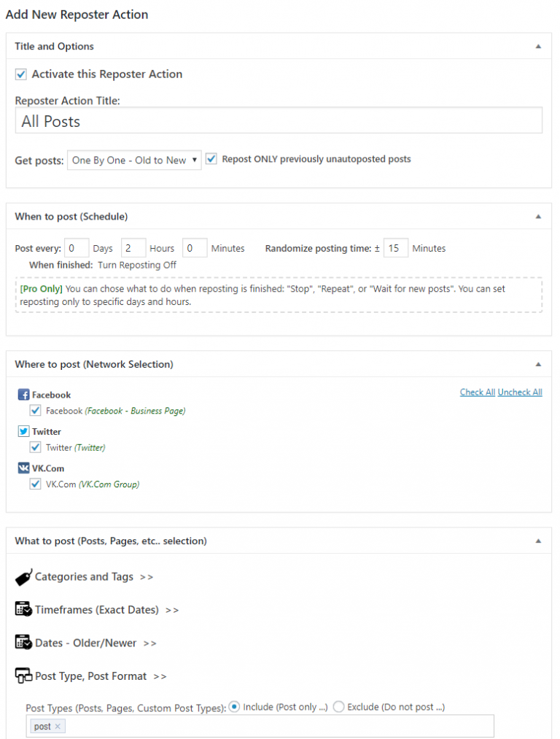Click the Facebook network logo icon

[23, 395]
